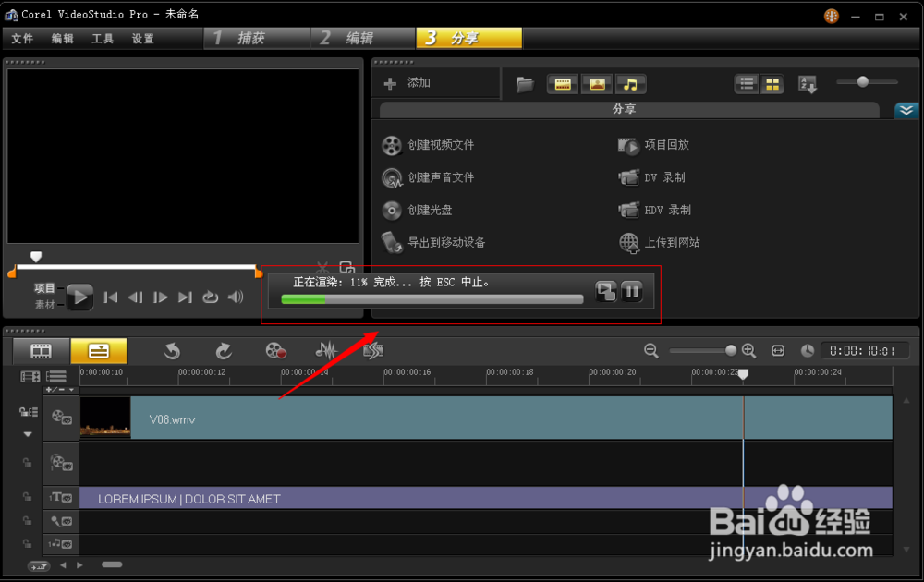Toggle photo filter in the library
924x582 pixels.
point(597,84)
